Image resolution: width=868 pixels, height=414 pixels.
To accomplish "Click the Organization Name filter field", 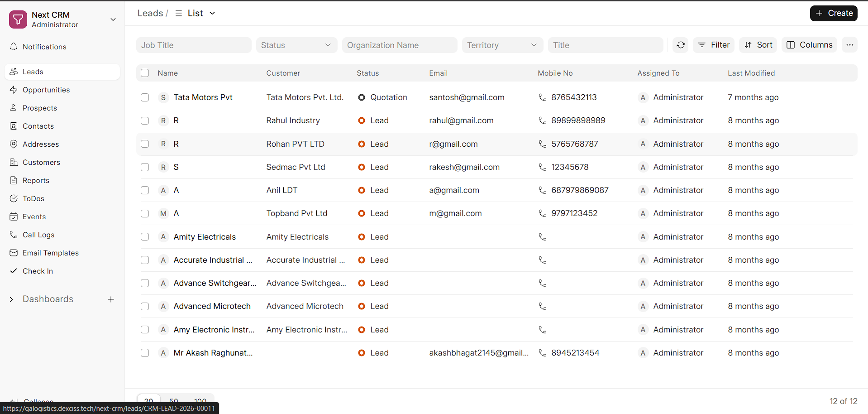I will [x=400, y=45].
